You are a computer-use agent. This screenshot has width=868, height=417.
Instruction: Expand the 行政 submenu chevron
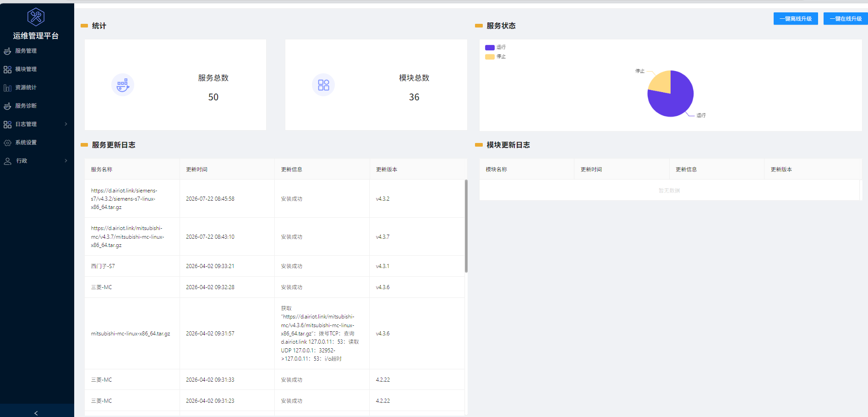point(66,161)
